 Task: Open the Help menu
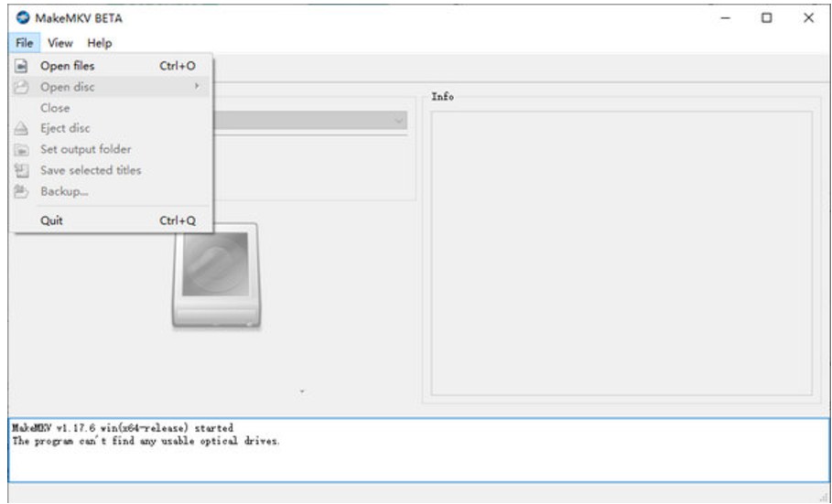point(100,43)
